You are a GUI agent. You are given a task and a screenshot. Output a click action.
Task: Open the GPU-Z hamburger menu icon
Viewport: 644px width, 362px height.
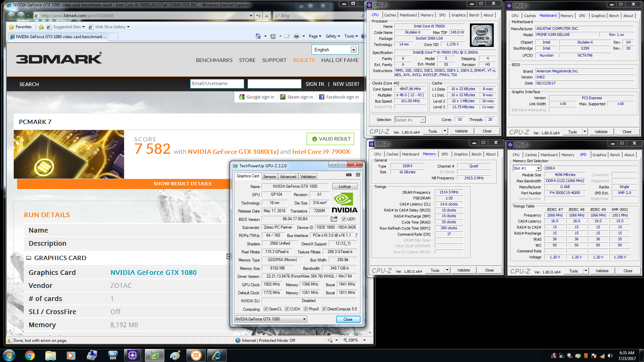pyautogui.click(x=358, y=175)
